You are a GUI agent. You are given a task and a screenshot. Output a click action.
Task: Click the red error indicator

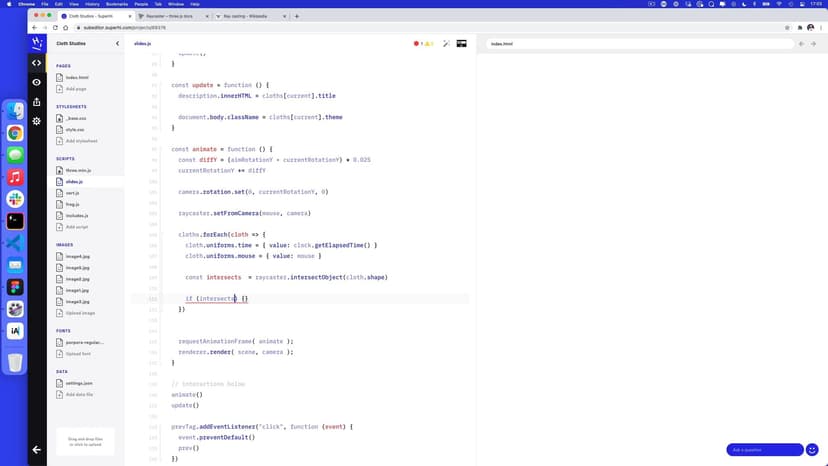[417, 44]
